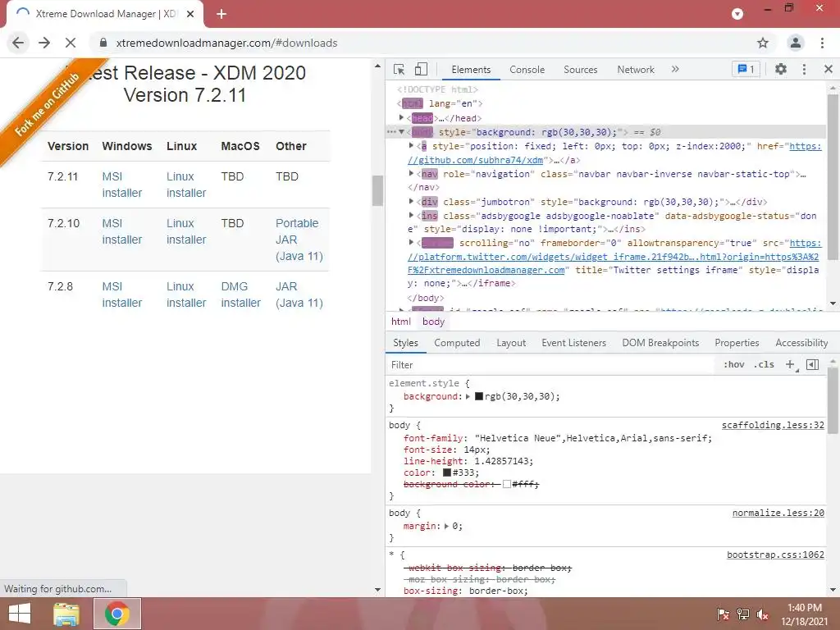
Task: Open bootstrap.css:1062 source link
Action: click(775, 555)
